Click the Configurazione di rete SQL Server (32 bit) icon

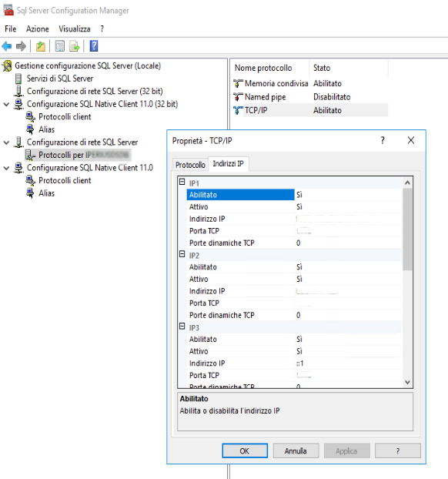18,92
